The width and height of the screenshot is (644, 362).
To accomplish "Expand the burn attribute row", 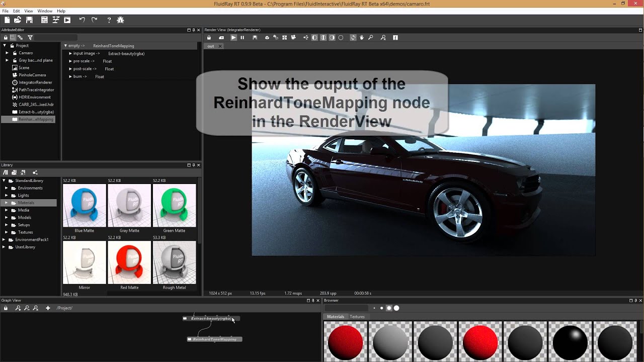I will (70, 76).
